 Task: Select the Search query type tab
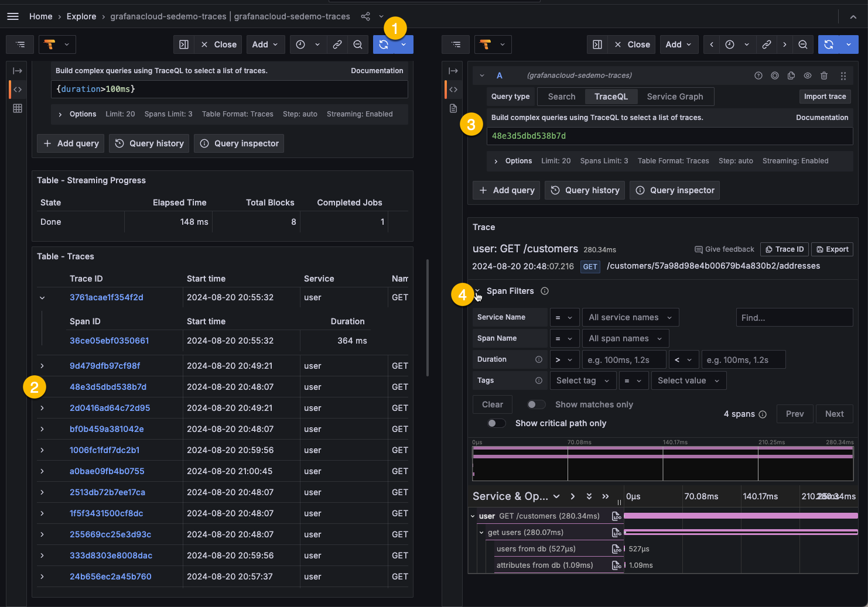[x=561, y=97]
